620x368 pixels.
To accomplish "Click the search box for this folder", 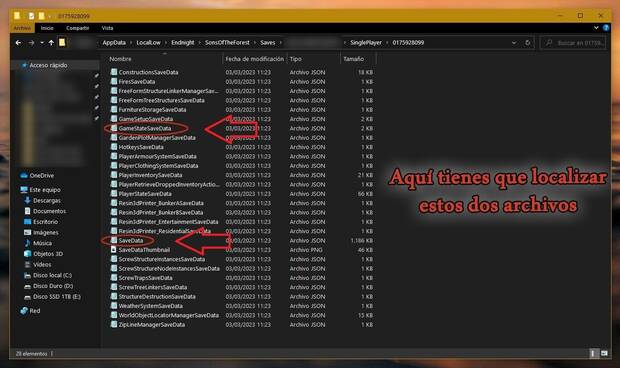I will 573,43.
